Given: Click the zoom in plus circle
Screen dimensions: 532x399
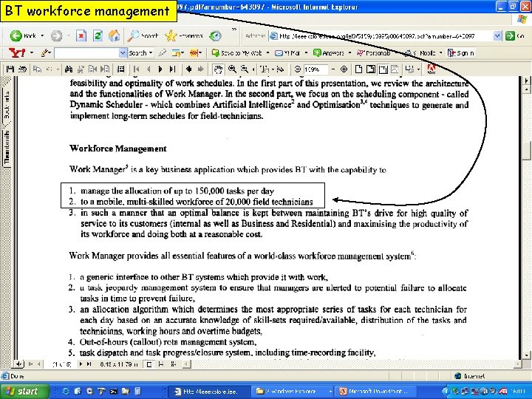Looking at the screenshot, I should [x=344, y=69].
